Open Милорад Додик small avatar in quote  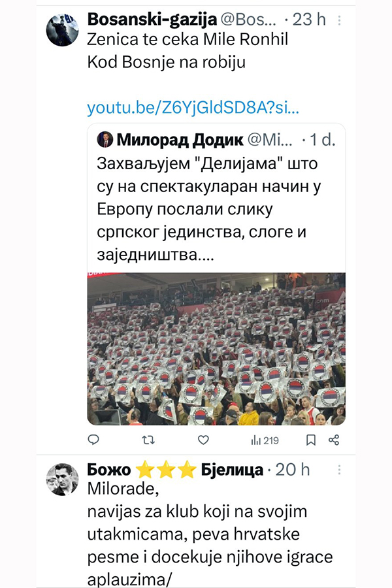(105, 140)
